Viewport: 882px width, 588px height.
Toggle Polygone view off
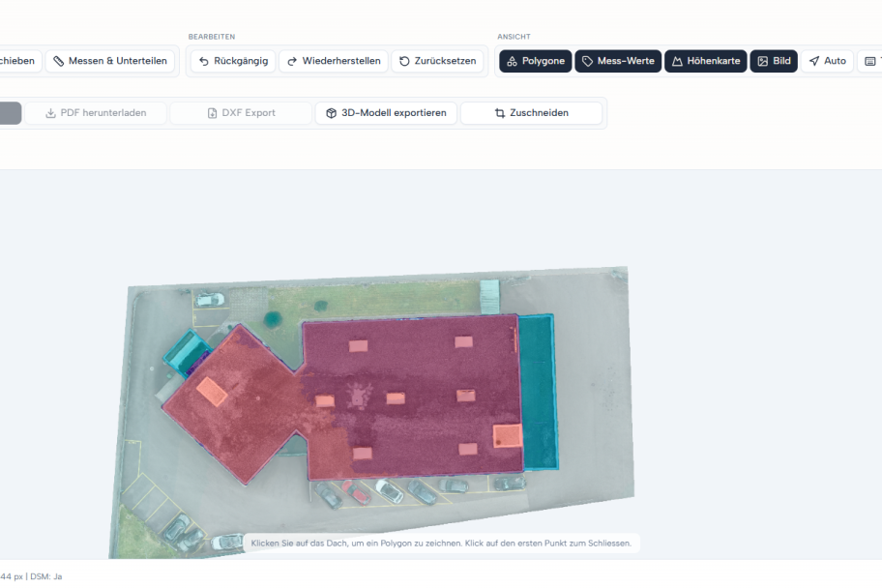pos(536,61)
